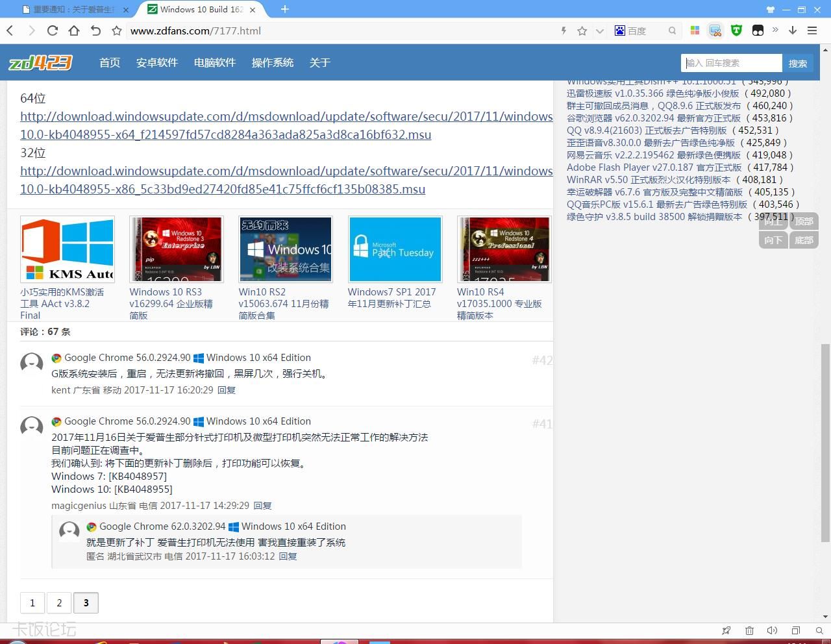The image size is (831, 644).
Task: Open the Win10 RS4 Professional thumbnail
Action: (x=504, y=249)
